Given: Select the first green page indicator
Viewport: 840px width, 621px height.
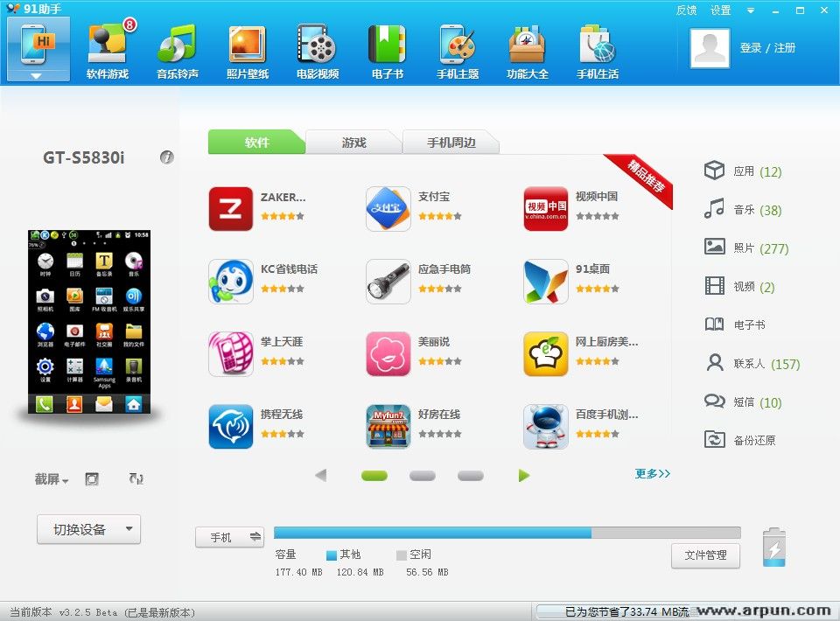Looking at the screenshot, I should coord(374,476).
